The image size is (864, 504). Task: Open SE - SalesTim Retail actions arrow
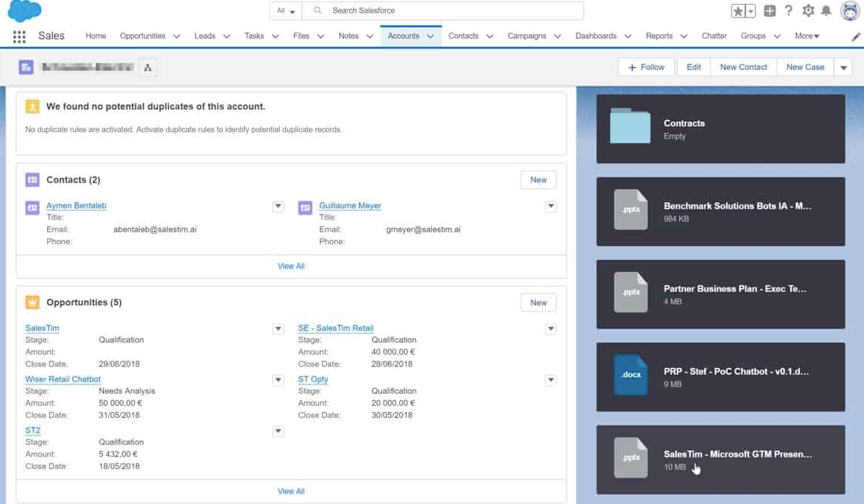click(551, 329)
